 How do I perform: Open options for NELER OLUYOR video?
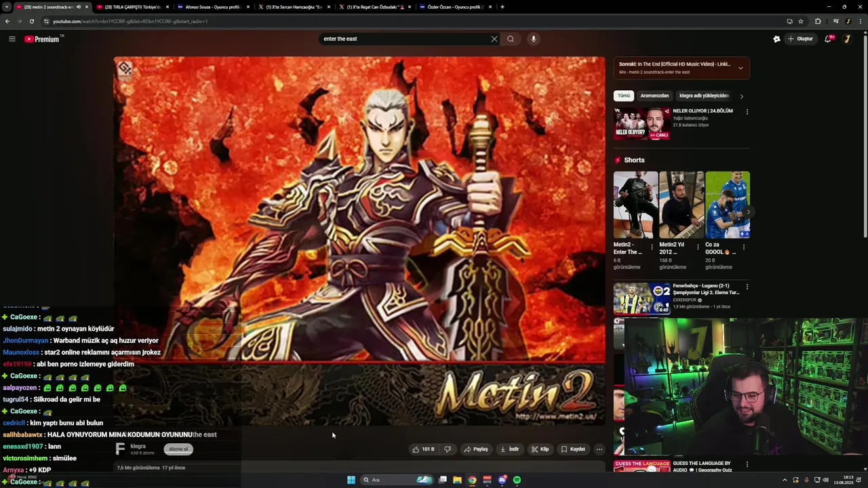747,112
